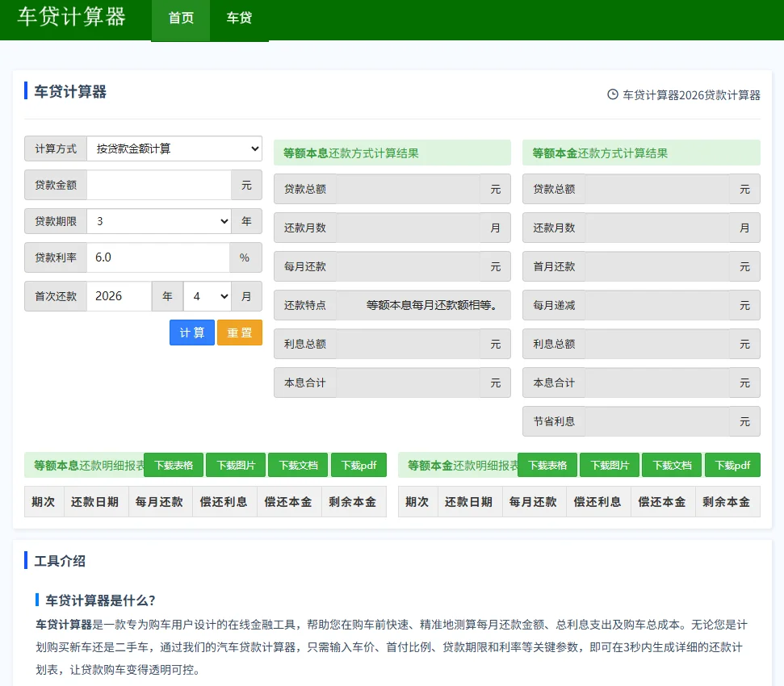Click 下载pdf under 等额本息 report section
This screenshot has width=784, height=686.
point(358,465)
